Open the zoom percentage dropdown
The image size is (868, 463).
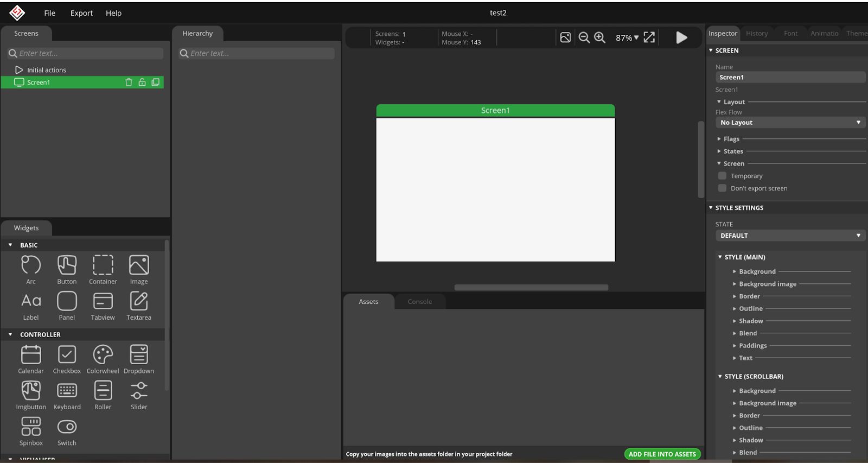627,37
